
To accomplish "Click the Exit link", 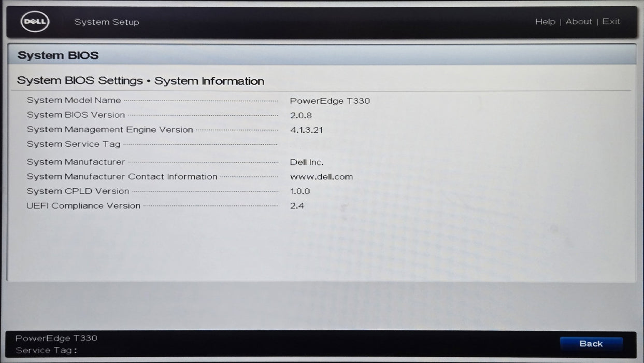I will coord(611,22).
